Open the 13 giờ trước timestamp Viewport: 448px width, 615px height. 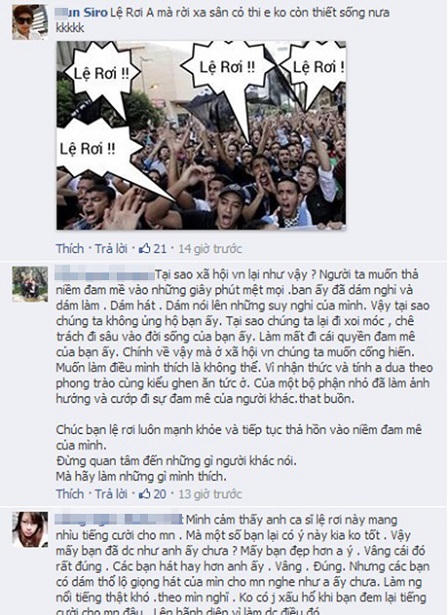pos(210,494)
